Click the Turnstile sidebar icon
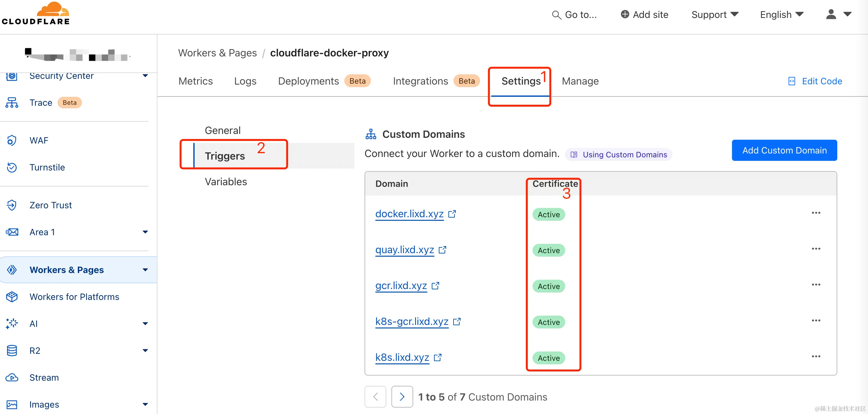This screenshot has width=868, height=414. pyautogui.click(x=12, y=167)
